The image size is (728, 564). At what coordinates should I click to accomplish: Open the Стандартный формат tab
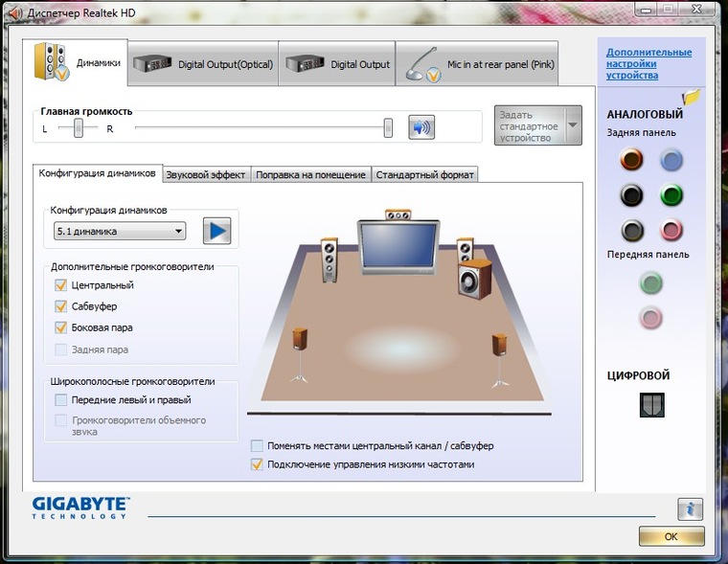click(x=424, y=175)
